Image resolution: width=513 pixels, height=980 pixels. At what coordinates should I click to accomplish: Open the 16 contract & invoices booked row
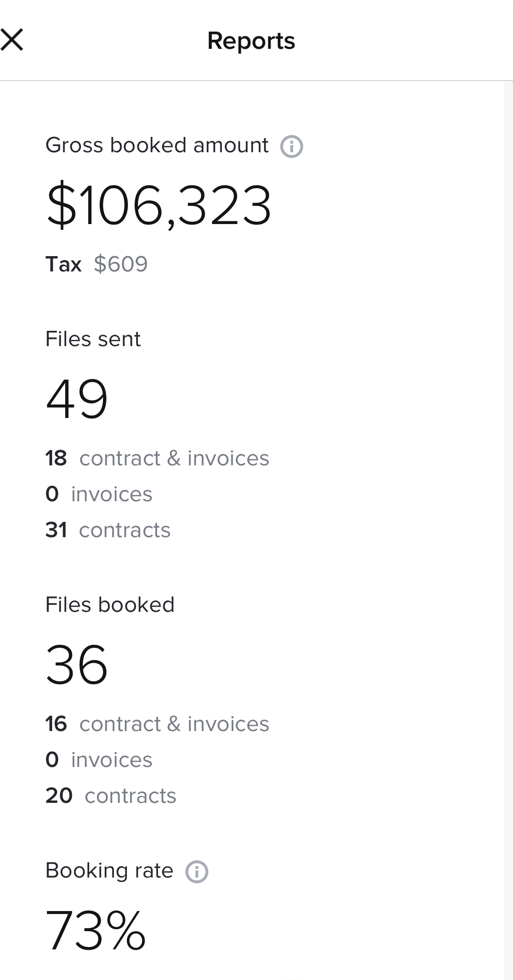tap(157, 724)
